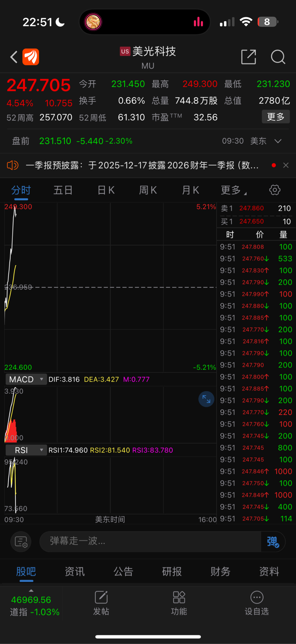This screenshot has height=644, width=296.
Task: Open the danmaku settings list icon
Action: (x=21, y=541)
